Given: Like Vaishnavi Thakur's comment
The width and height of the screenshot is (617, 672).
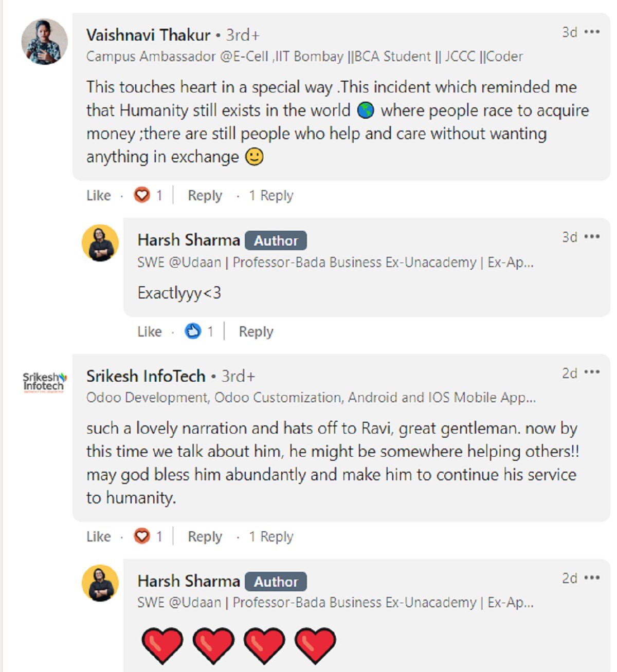Looking at the screenshot, I should coord(98,195).
